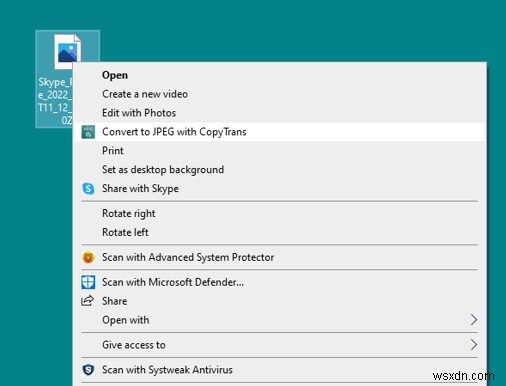
Task: Click the Skype logo icon
Action: (x=88, y=189)
